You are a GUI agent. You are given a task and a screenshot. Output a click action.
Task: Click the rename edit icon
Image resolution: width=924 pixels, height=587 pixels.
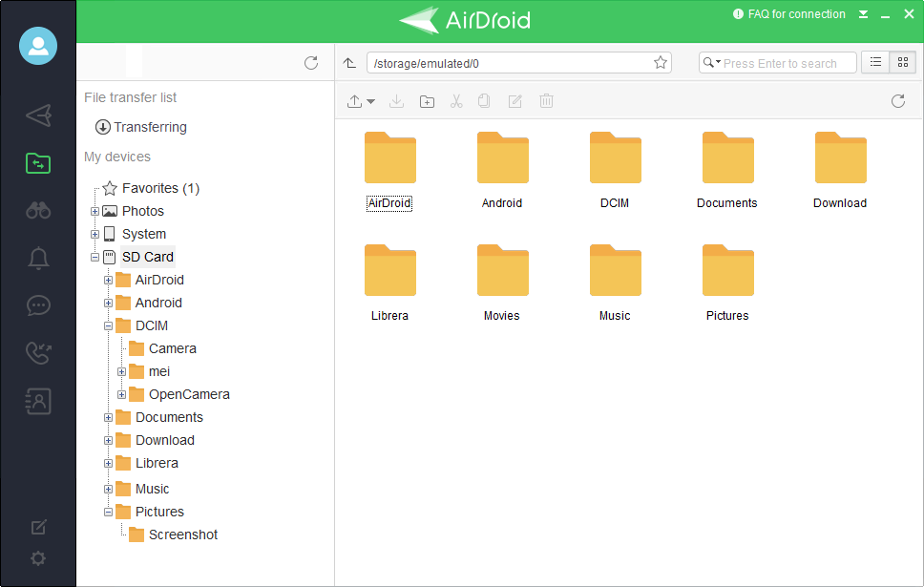(515, 101)
